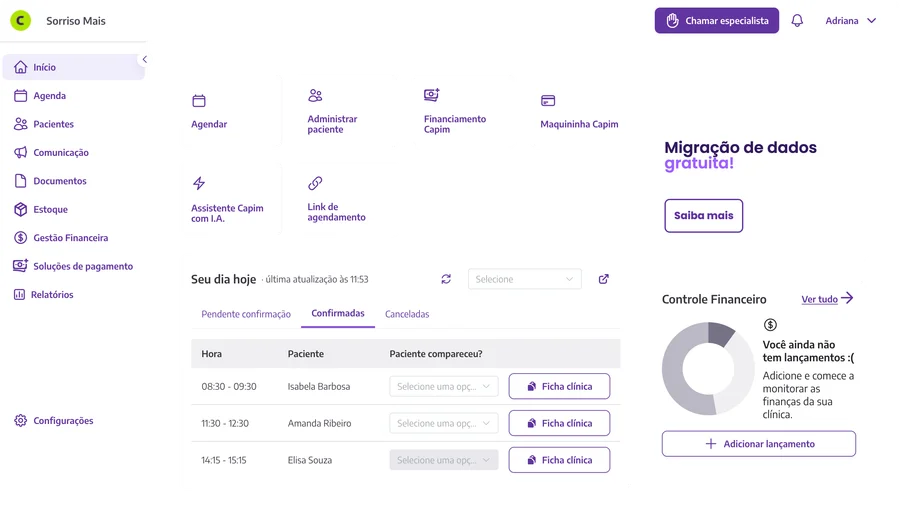Screen dimensions: 900x512
Task: Go to Início in sidebar
Action: click(x=73, y=67)
